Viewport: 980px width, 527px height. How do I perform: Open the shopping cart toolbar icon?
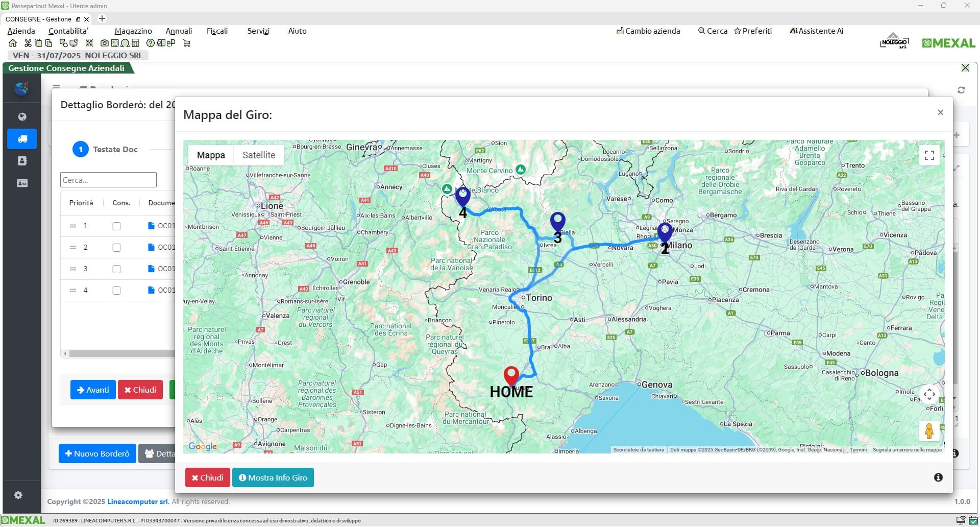tap(186, 43)
